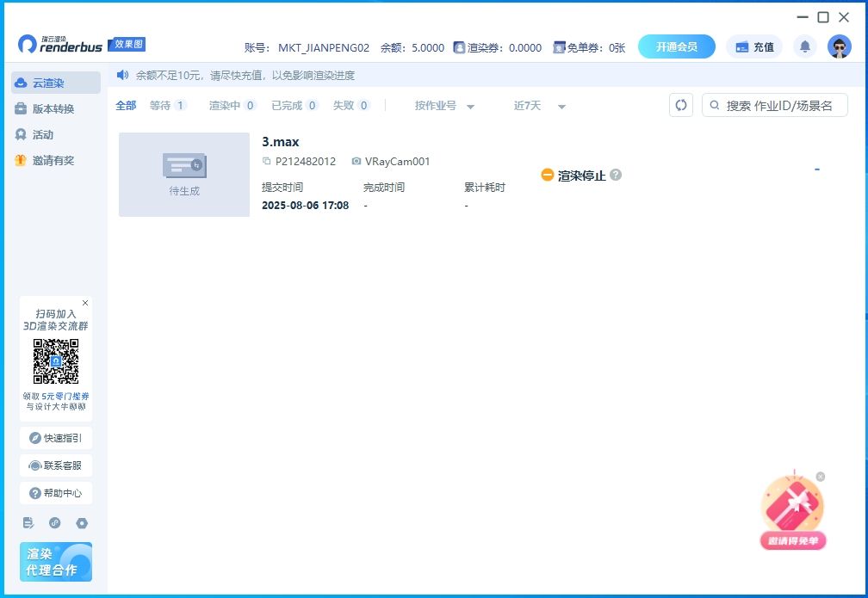Open the hexagon settings icon
The image size is (868, 598).
coord(82,523)
